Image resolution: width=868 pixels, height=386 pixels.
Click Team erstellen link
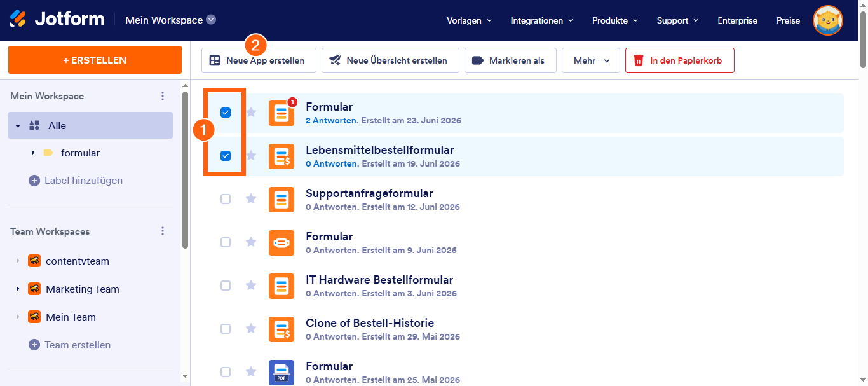[x=78, y=345]
